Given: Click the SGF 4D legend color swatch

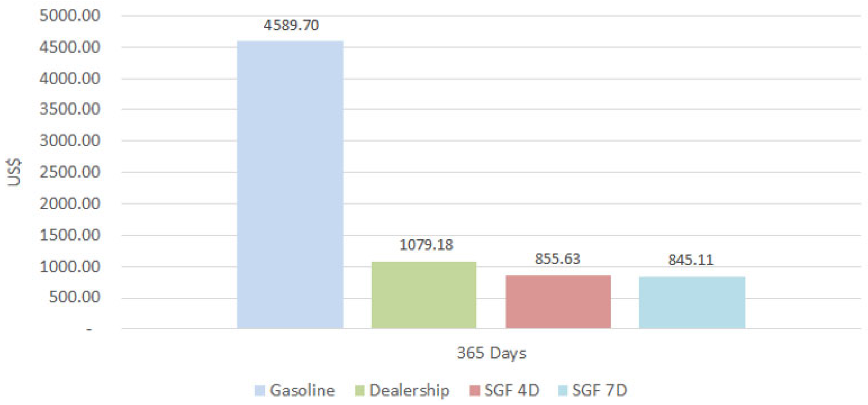Looking at the screenshot, I should point(475,390).
